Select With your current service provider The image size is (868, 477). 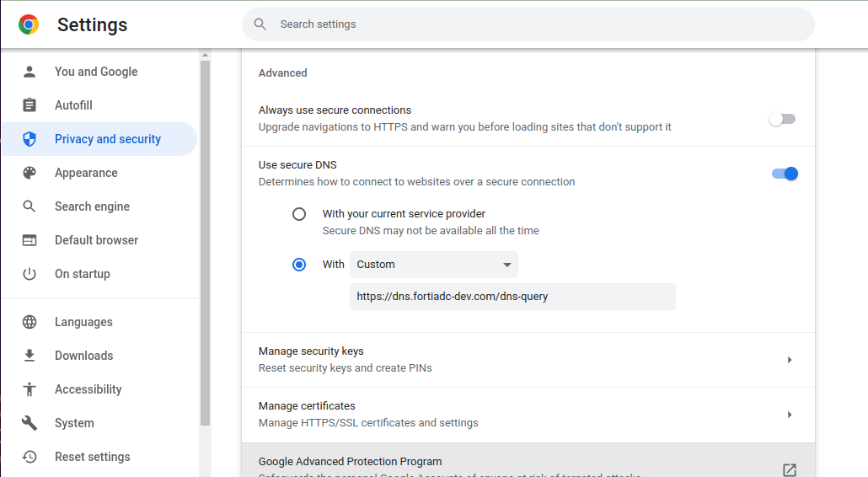299,214
